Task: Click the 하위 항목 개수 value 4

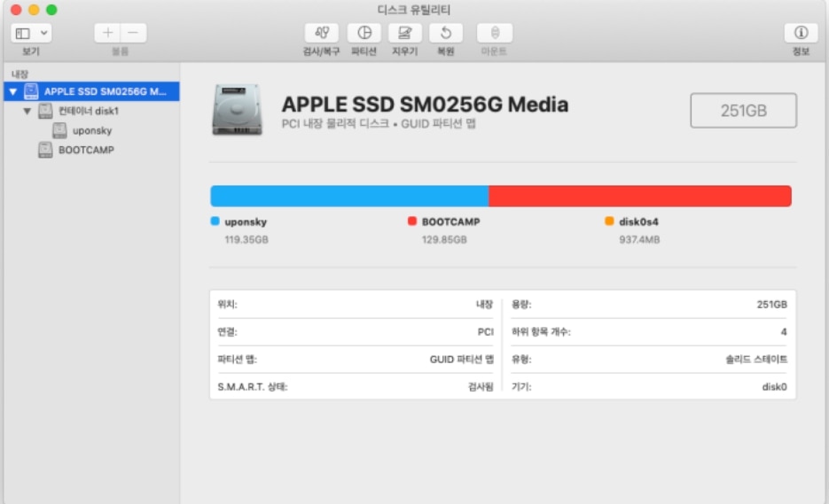Action: (784, 332)
